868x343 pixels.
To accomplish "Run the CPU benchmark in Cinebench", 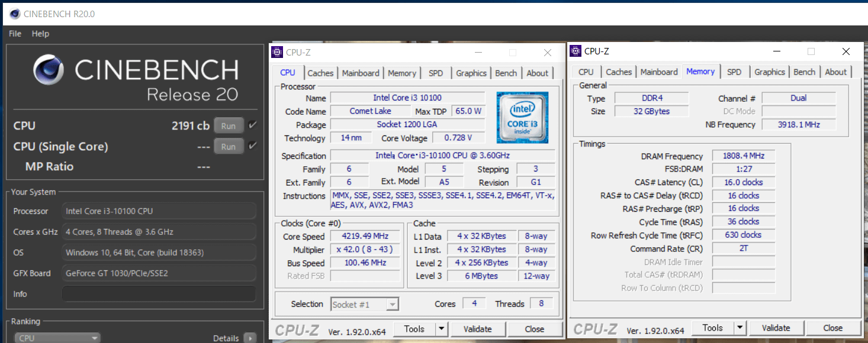I will 229,125.
